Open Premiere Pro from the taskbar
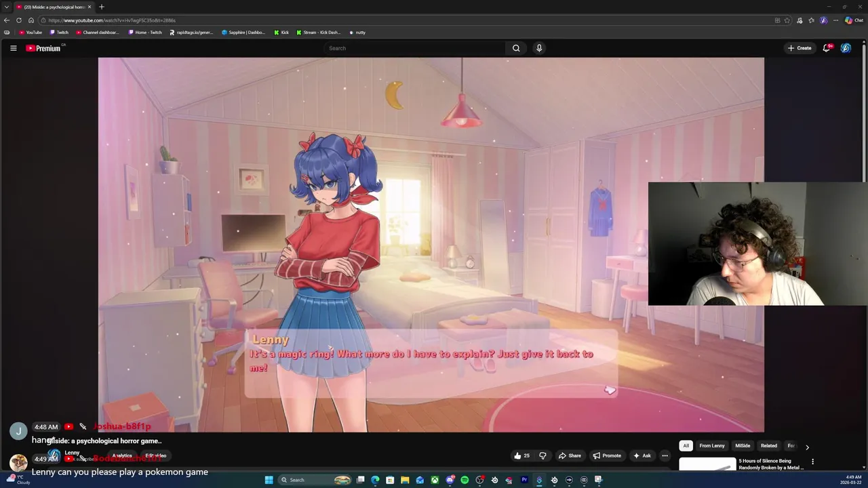 click(524, 480)
